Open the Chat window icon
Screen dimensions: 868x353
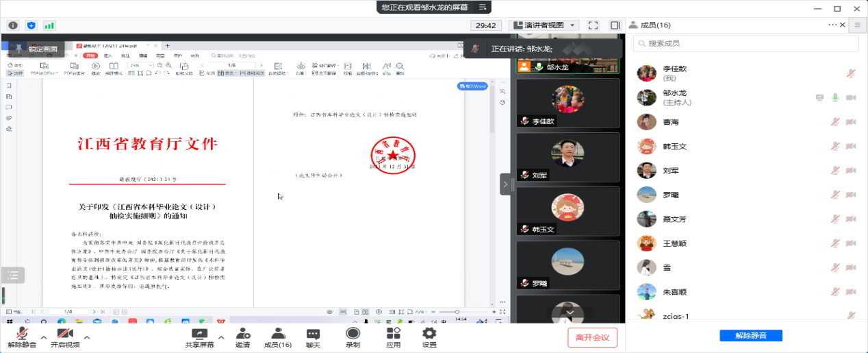(313, 333)
